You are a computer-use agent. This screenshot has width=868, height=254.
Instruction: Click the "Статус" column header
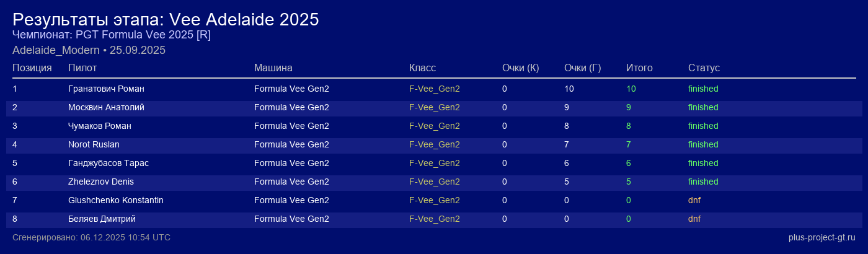click(704, 68)
